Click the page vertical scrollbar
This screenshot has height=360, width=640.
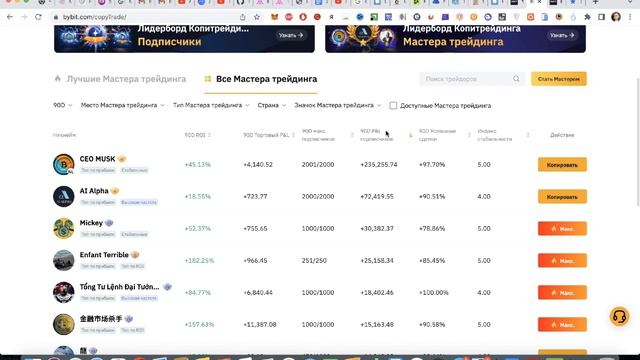(x=637, y=141)
